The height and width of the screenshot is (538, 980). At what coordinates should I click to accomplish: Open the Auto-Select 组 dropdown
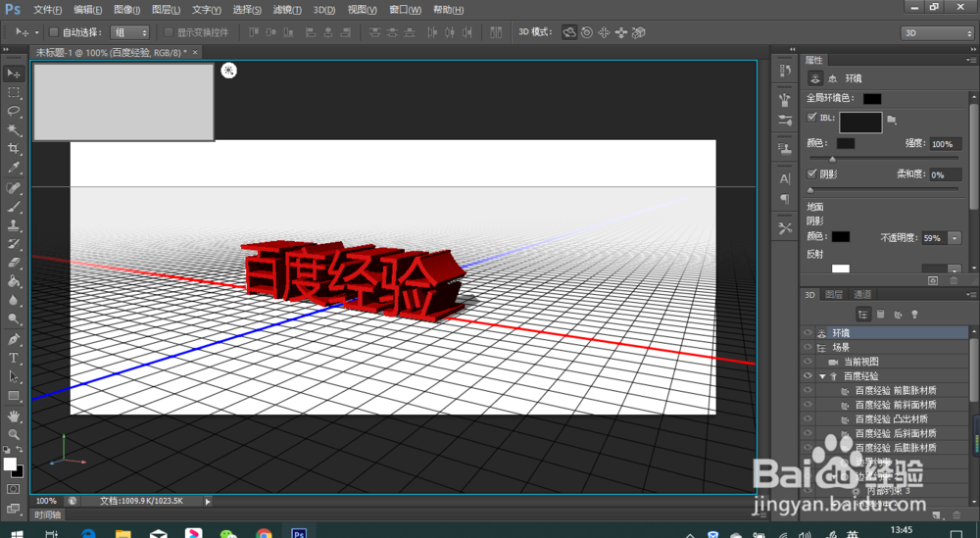click(x=130, y=32)
